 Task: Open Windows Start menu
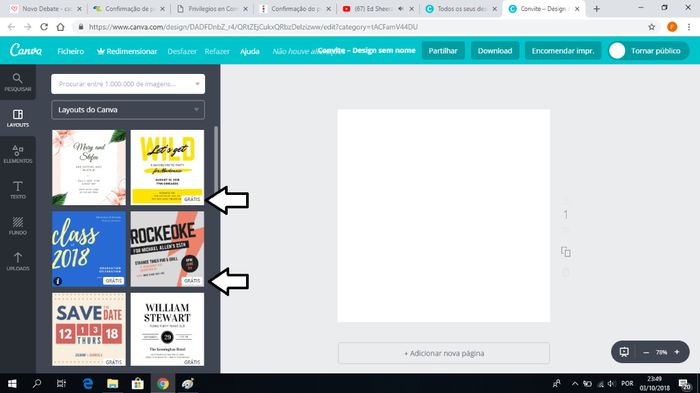[12, 383]
